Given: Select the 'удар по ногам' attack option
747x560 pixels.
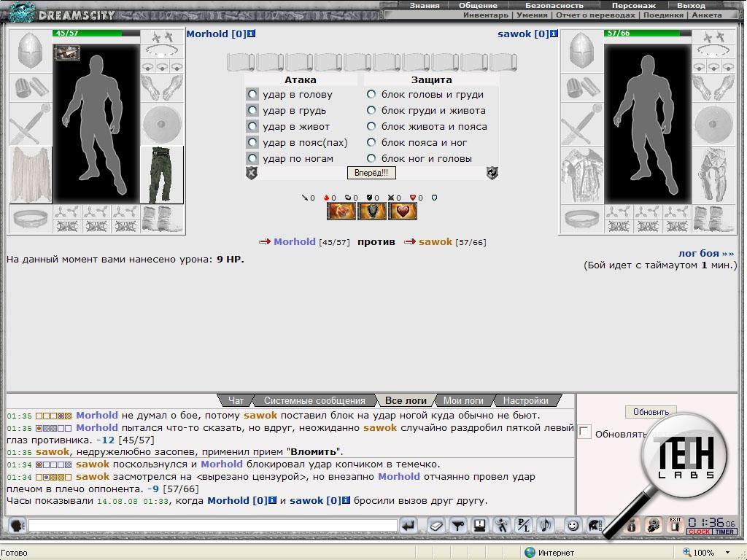Looking at the screenshot, I should point(252,158).
